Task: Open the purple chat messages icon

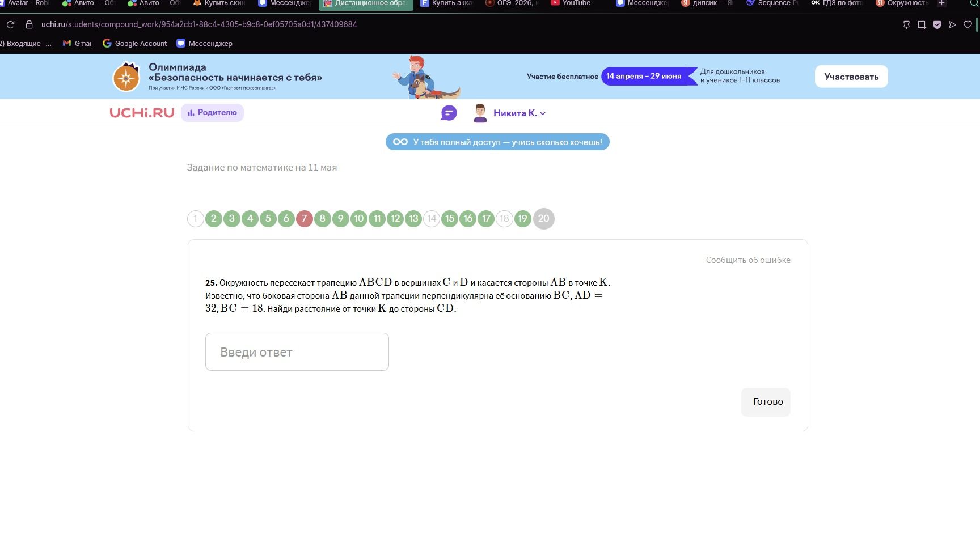Action: tap(449, 113)
